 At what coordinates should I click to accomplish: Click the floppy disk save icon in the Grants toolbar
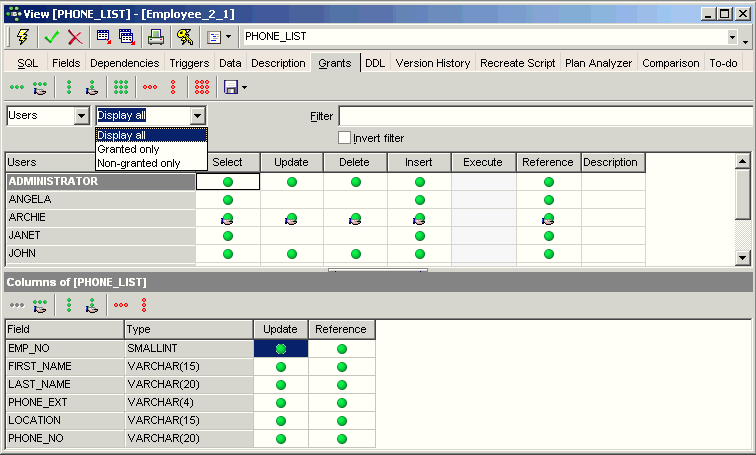[x=231, y=87]
